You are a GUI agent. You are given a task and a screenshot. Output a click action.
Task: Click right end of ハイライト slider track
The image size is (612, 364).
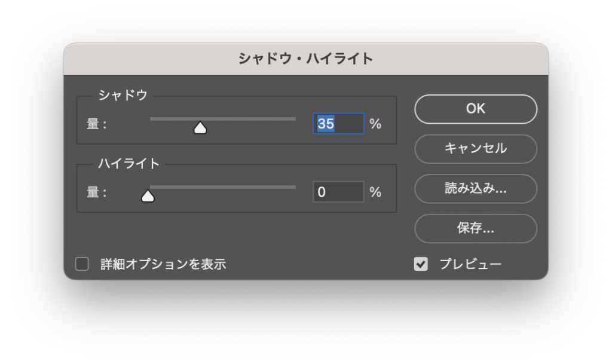click(293, 187)
